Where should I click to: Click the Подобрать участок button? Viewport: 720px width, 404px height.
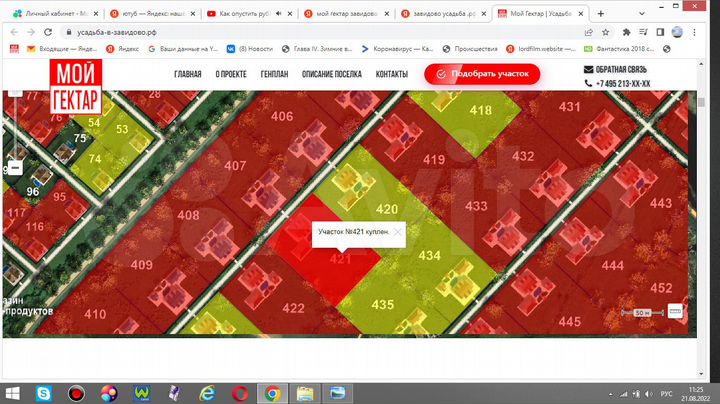coord(482,74)
